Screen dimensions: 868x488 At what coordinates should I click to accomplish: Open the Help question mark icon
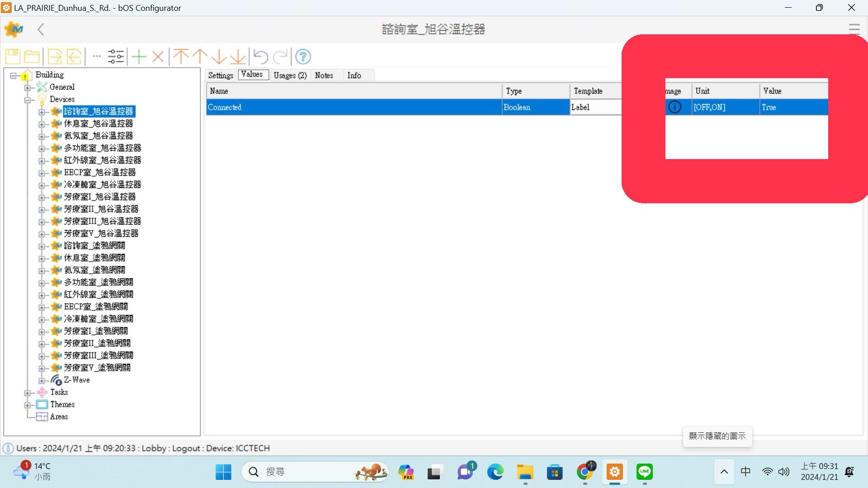pyautogui.click(x=303, y=57)
